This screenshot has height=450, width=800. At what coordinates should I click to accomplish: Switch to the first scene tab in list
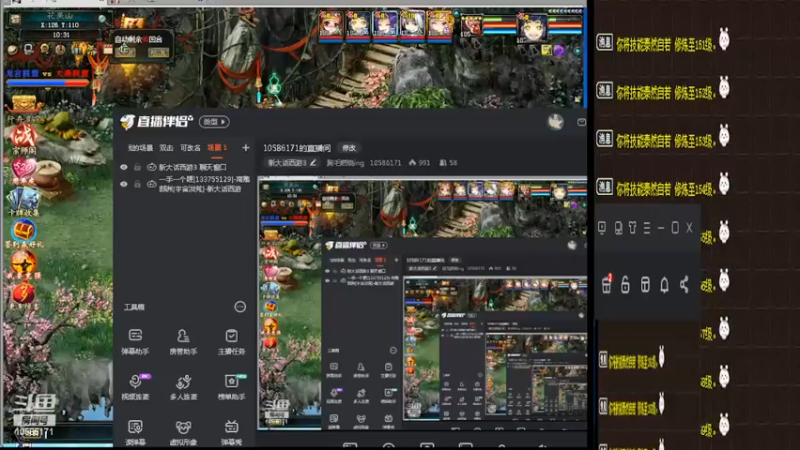tap(140, 148)
